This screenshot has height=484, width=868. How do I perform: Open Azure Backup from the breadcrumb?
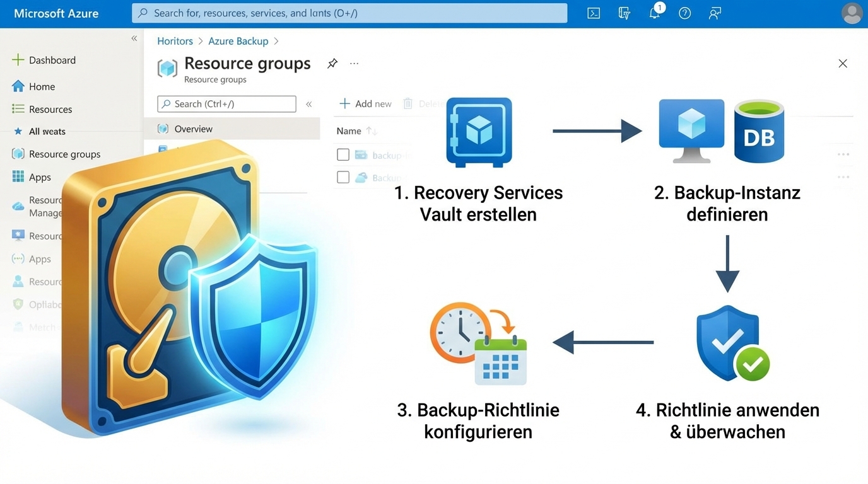(x=238, y=40)
